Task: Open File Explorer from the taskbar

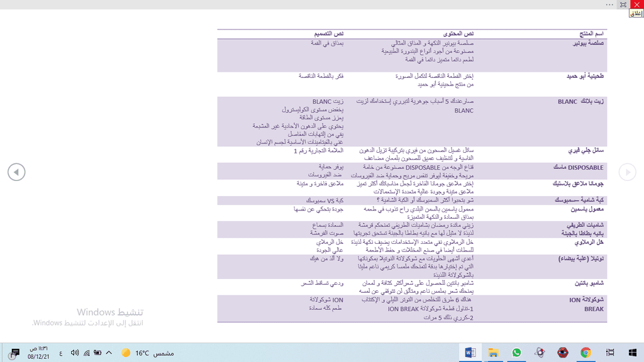Action: point(493,353)
